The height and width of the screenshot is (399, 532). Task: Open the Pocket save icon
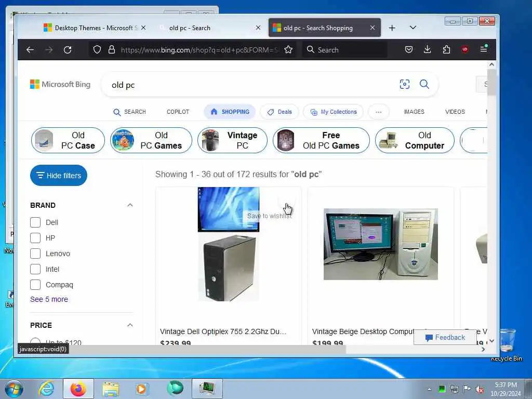(409, 49)
